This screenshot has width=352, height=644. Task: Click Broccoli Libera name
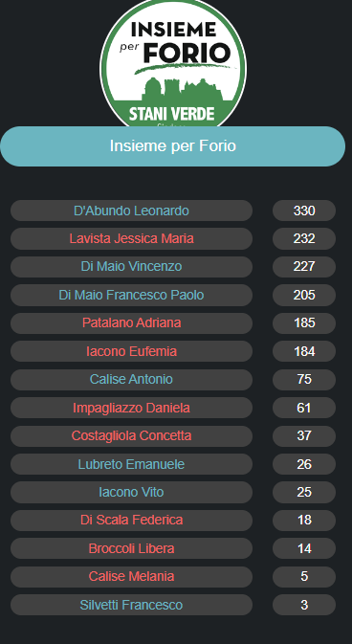tap(131, 548)
